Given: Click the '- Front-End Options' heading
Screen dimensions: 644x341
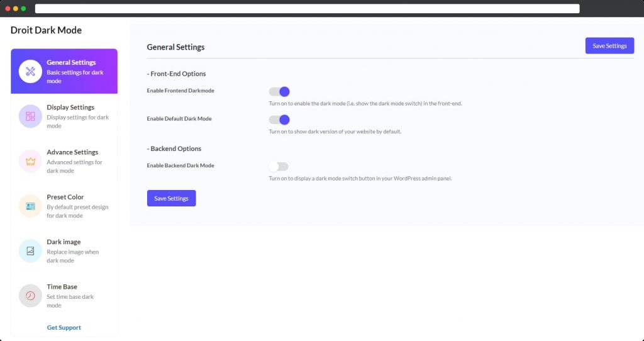Looking at the screenshot, I should coord(176,74).
